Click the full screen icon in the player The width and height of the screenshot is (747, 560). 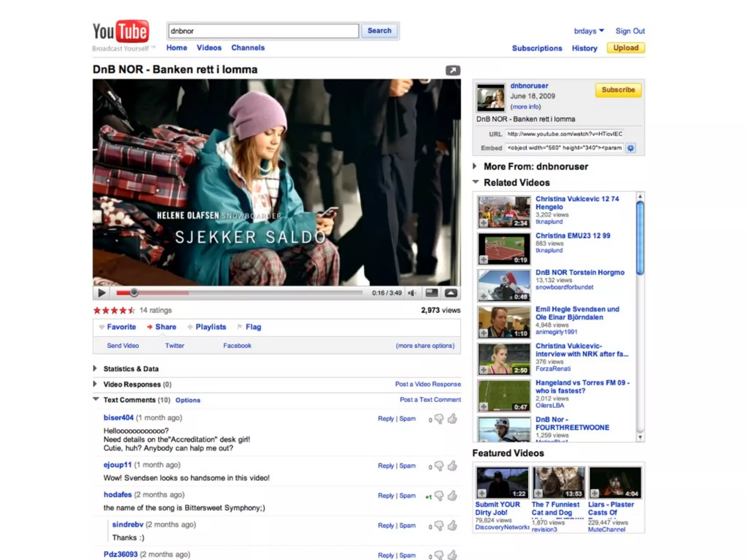(451, 293)
